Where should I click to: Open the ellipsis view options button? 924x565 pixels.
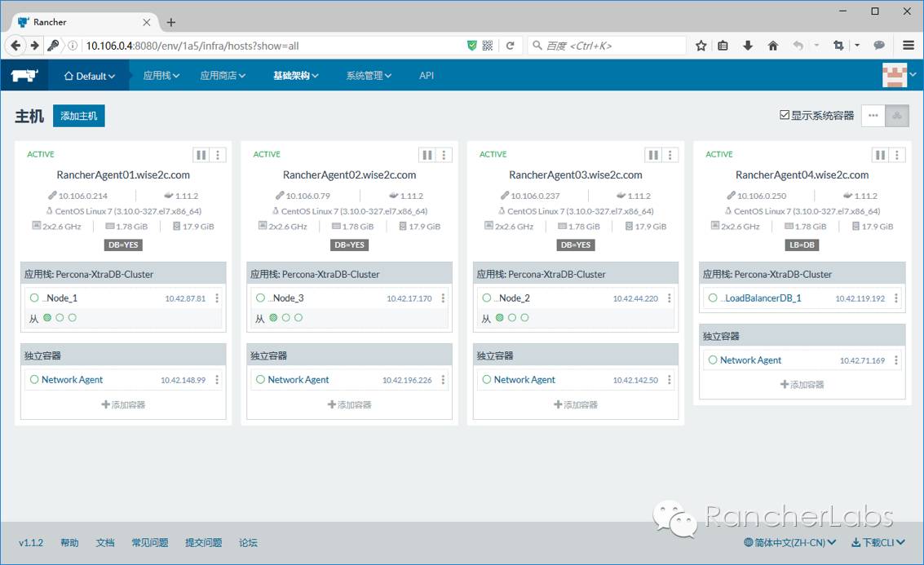point(873,116)
